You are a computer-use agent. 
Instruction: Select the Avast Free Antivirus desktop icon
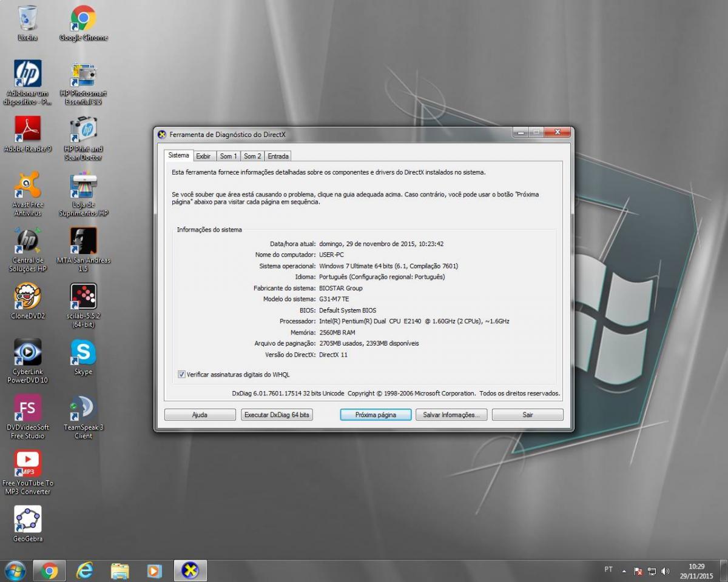27,194
